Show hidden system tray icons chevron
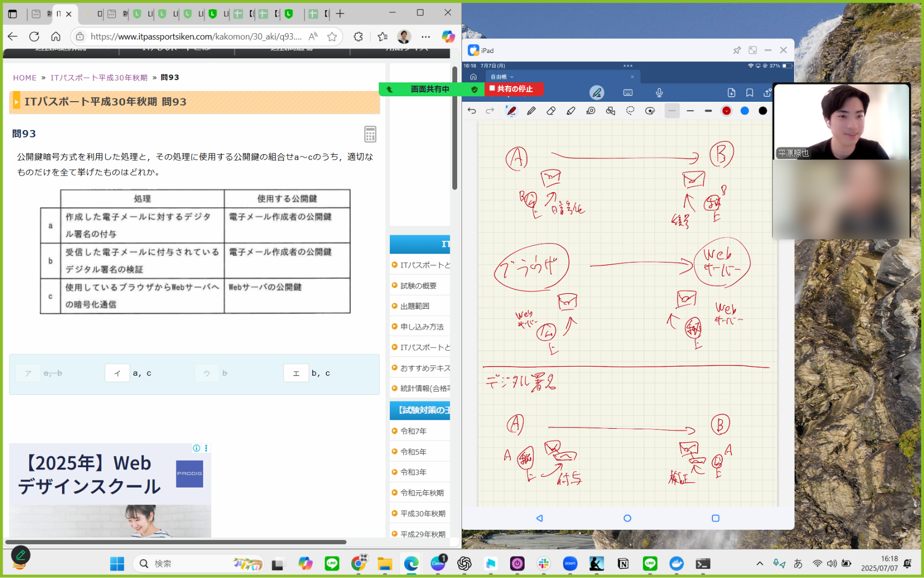 (759, 564)
